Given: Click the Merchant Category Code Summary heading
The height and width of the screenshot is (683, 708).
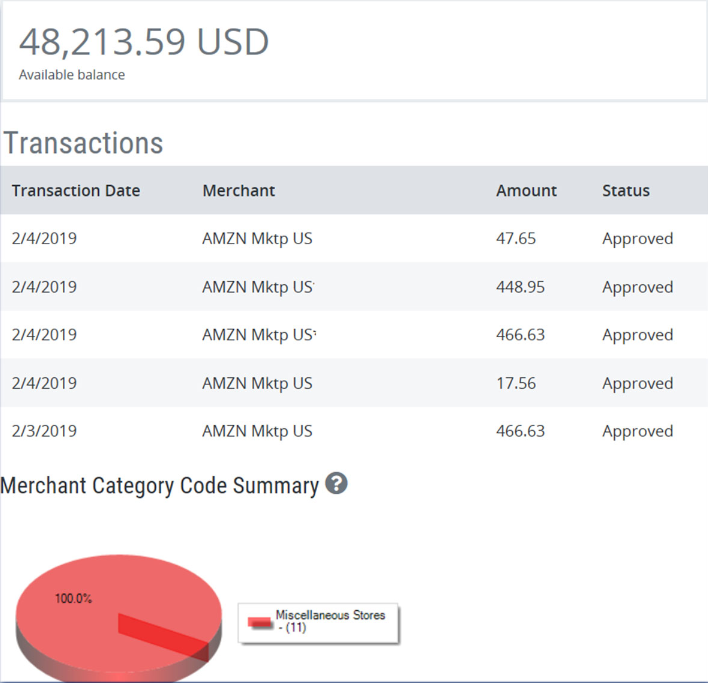Looking at the screenshot, I should tap(160, 486).
